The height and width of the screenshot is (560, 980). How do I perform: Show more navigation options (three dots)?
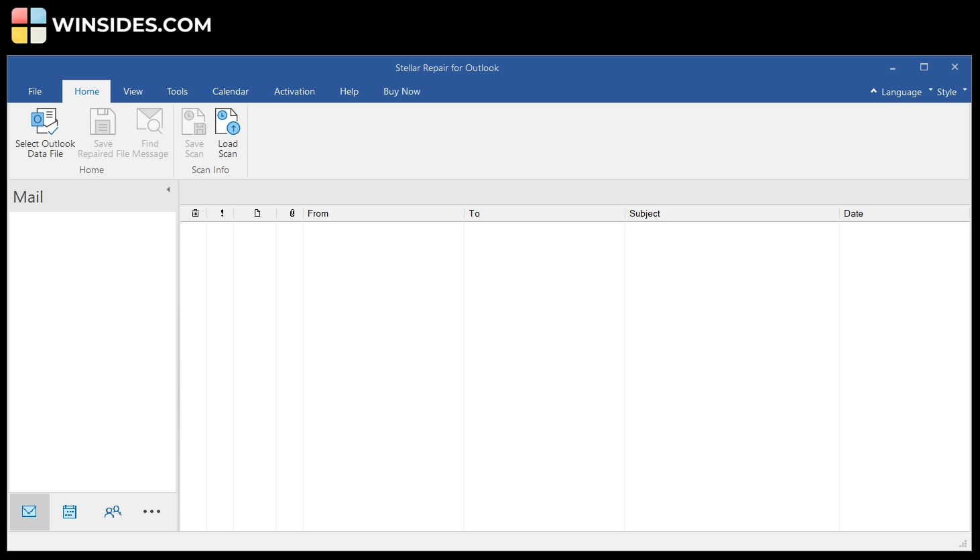(x=152, y=512)
